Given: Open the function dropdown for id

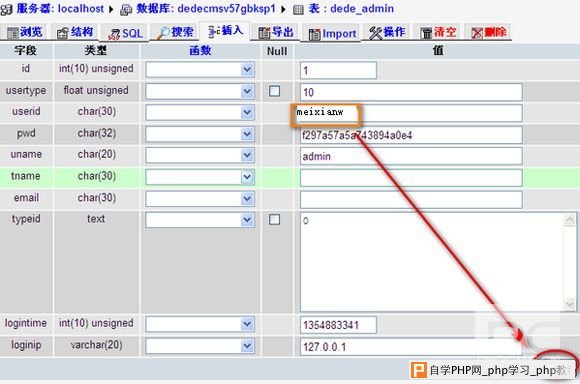Looking at the screenshot, I should pyautogui.click(x=200, y=70).
